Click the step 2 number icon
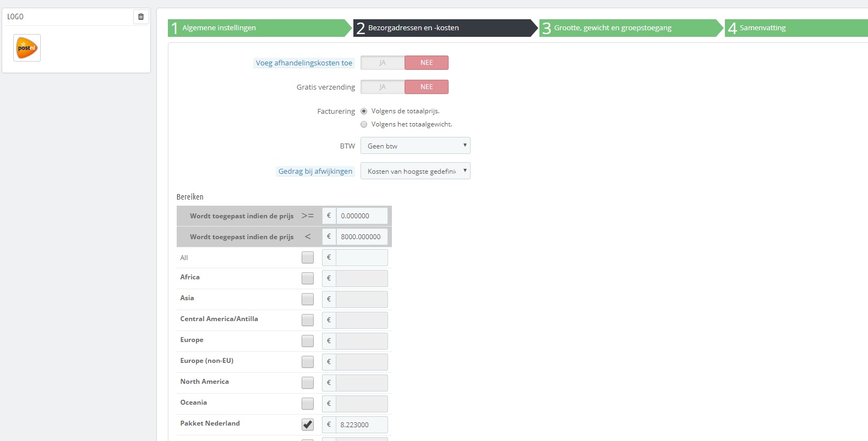Image resolution: width=868 pixels, height=441 pixels. [361, 28]
